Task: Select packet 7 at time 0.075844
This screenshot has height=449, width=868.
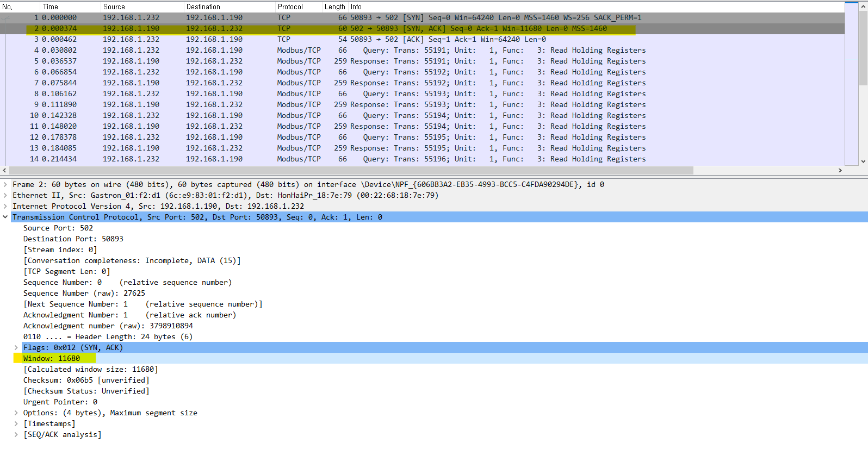Action: [x=422, y=83]
